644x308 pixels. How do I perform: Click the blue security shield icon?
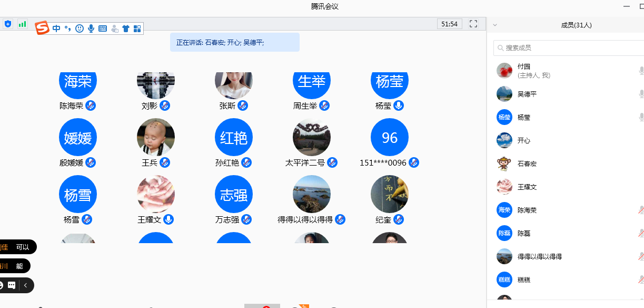[7, 24]
